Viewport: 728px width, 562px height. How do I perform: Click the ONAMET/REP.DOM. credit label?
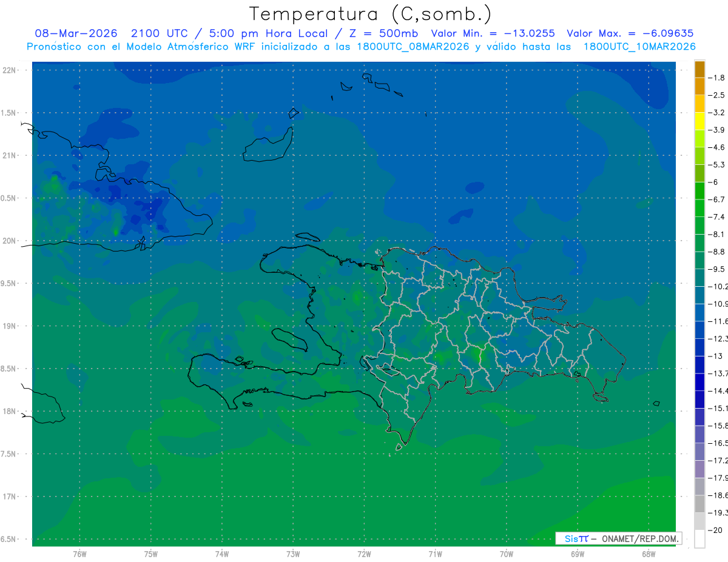click(x=641, y=538)
